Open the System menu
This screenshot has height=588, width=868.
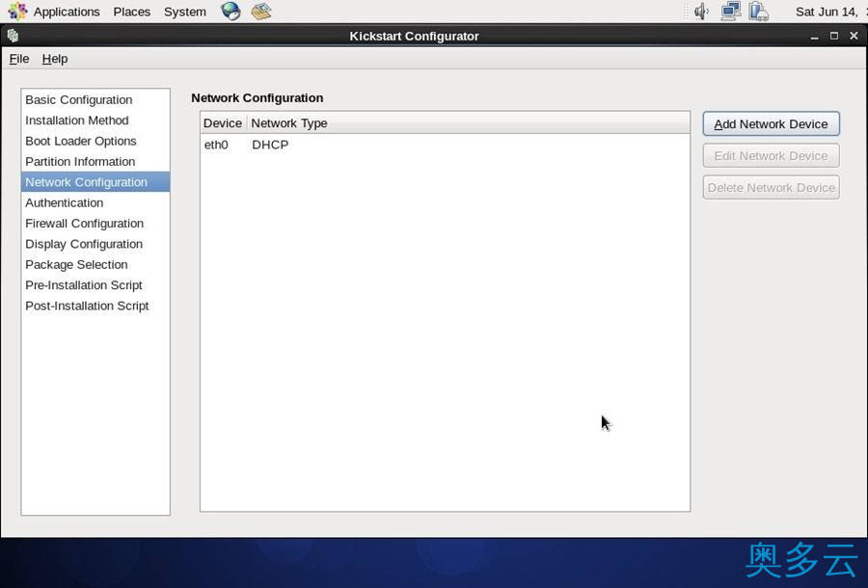185,12
